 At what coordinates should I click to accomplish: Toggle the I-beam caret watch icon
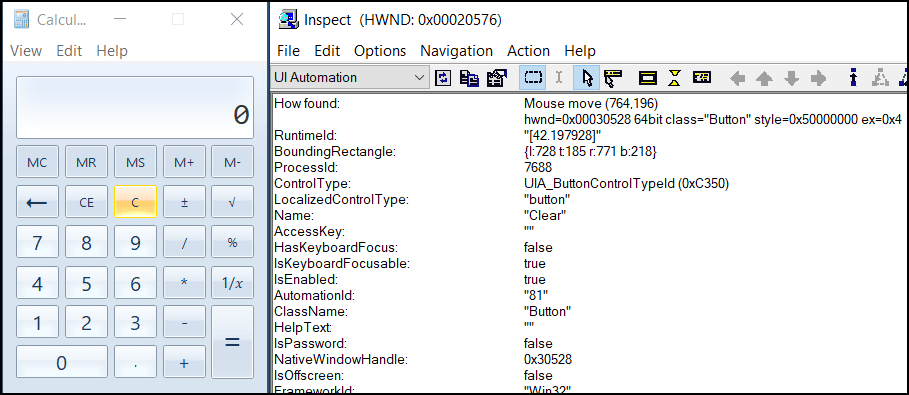559,78
